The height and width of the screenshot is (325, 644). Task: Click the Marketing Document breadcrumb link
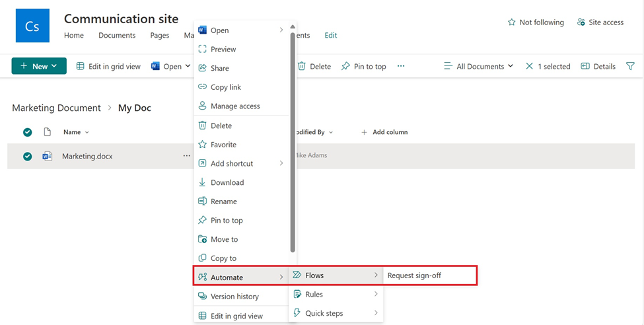coord(56,108)
